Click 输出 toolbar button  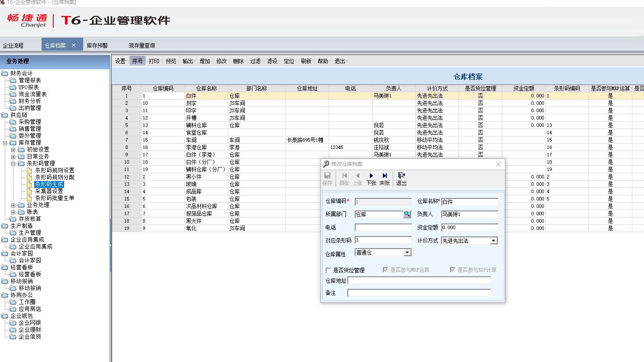tap(188, 61)
